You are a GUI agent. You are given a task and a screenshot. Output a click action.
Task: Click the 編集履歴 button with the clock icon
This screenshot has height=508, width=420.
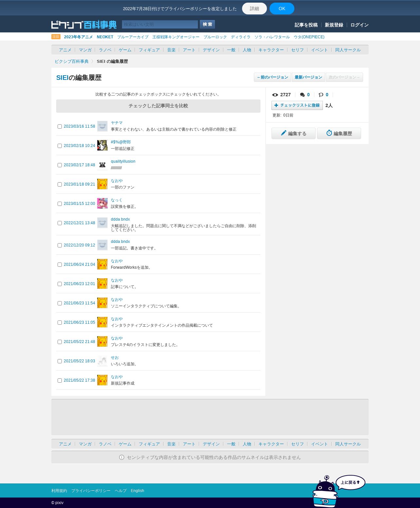point(339,134)
